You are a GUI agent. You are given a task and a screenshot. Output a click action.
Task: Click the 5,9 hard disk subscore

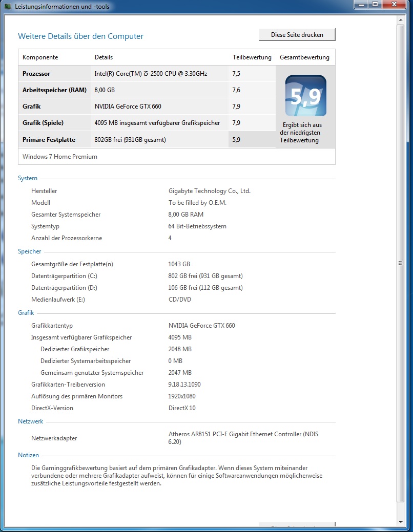click(x=236, y=139)
